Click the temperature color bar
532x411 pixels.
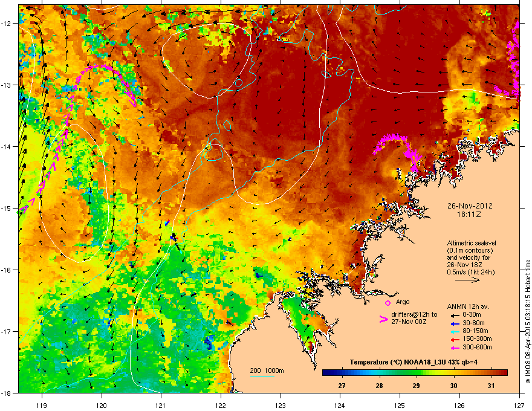tap(415, 373)
